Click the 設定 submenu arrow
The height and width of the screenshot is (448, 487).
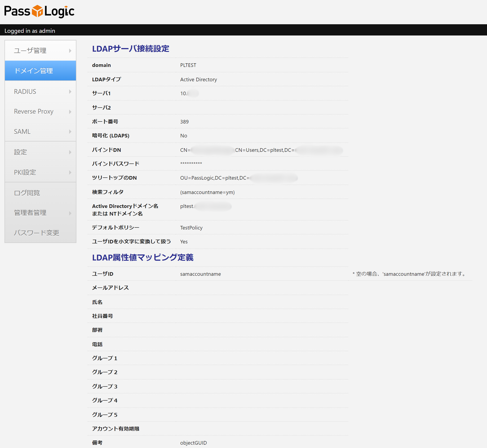(70, 152)
